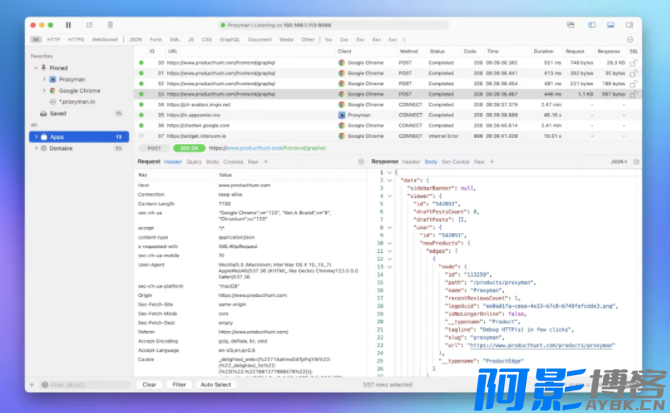Click the Saved tray icon in the sidebar
Viewport: 670px width, 413px height.
[x=44, y=114]
